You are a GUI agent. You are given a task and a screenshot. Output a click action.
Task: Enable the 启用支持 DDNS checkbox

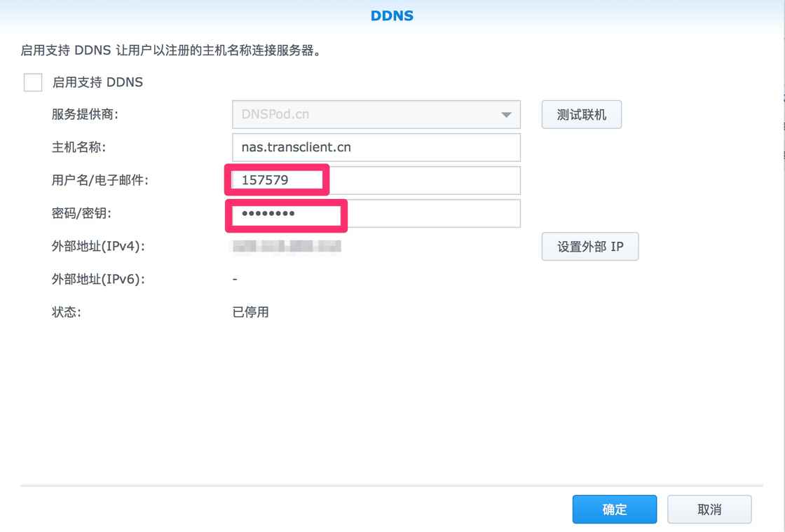pyautogui.click(x=33, y=83)
